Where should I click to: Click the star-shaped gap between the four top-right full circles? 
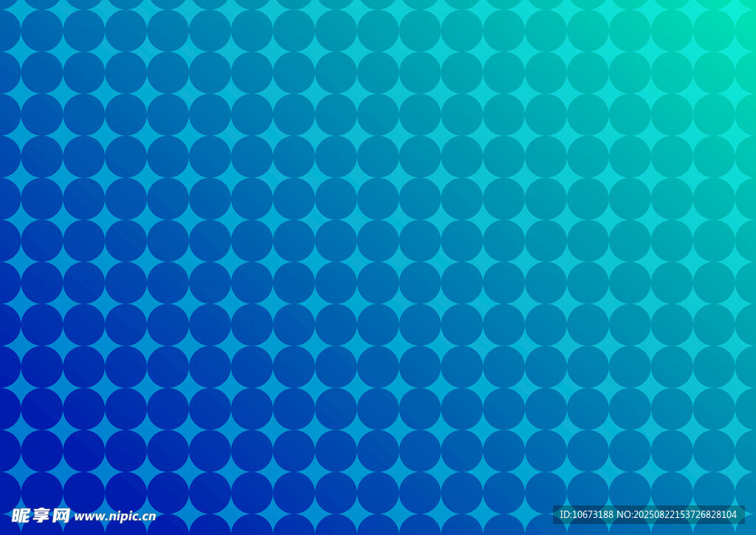693,52
